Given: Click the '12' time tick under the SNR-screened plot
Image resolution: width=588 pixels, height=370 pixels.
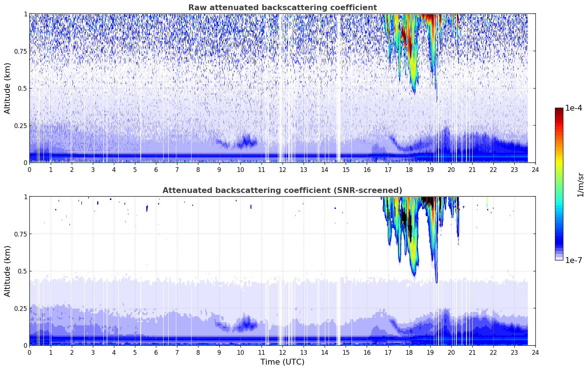Looking at the screenshot, I should click(282, 352).
